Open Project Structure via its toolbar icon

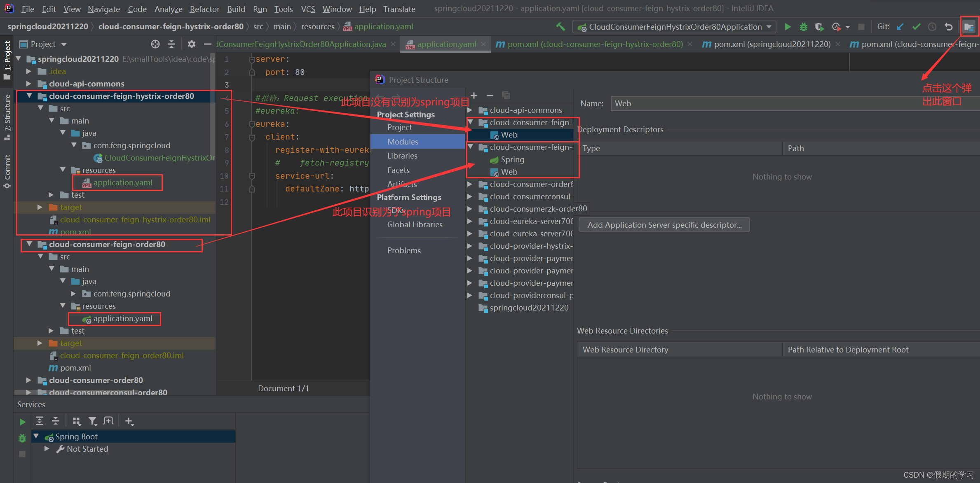[x=968, y=27]
